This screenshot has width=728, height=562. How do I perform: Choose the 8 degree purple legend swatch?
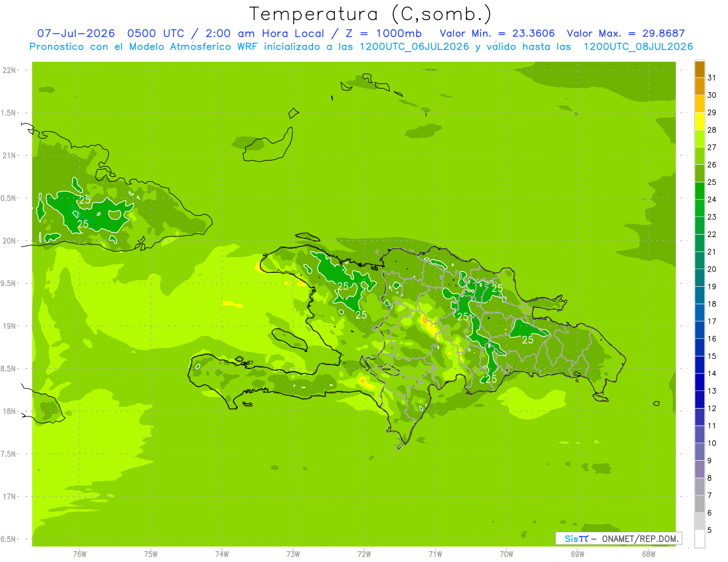(x=699, y=469)
